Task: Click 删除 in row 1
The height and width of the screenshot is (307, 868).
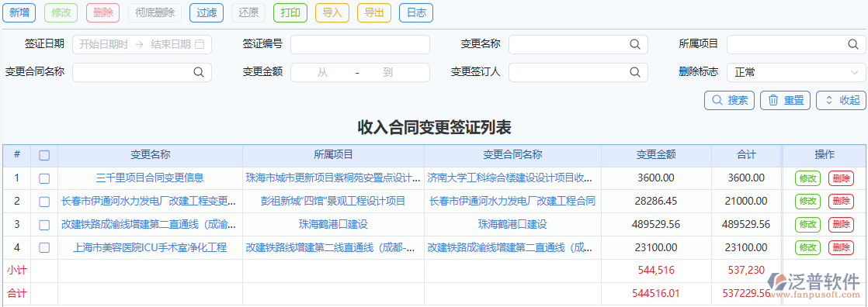Action: (841, 178)
